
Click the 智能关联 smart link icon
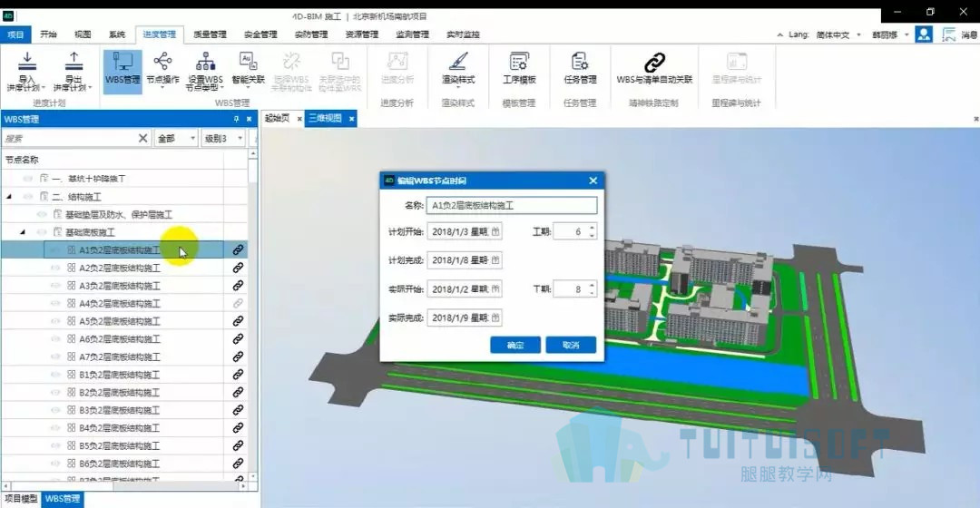pyautogui.click(x=248, y=62)
